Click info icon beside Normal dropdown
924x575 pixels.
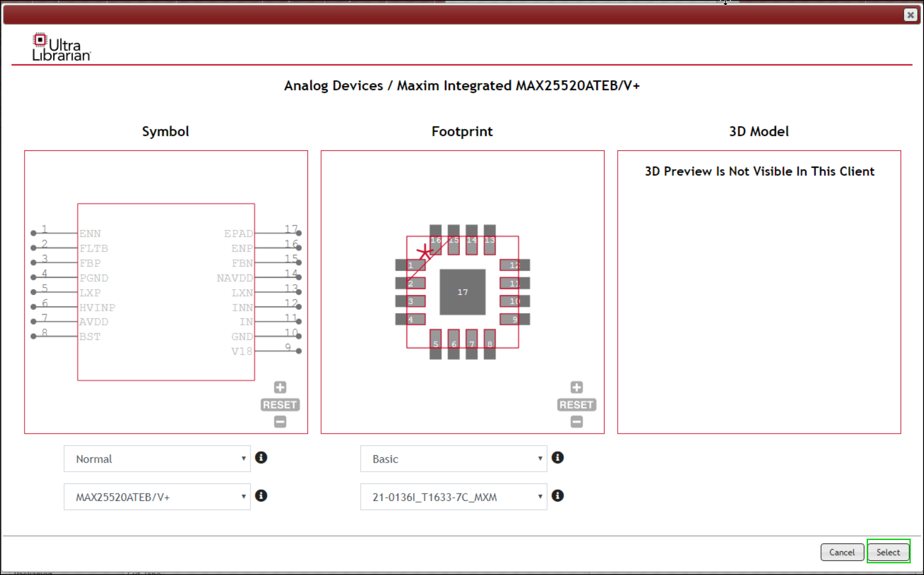(x=261, y=458)
